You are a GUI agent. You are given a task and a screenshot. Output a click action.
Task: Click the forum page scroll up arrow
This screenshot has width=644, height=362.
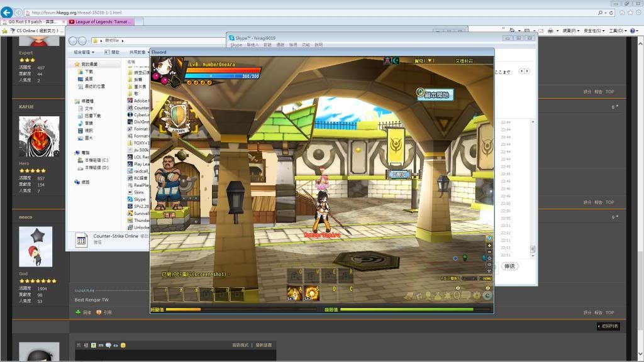click(x=640, y=42)
